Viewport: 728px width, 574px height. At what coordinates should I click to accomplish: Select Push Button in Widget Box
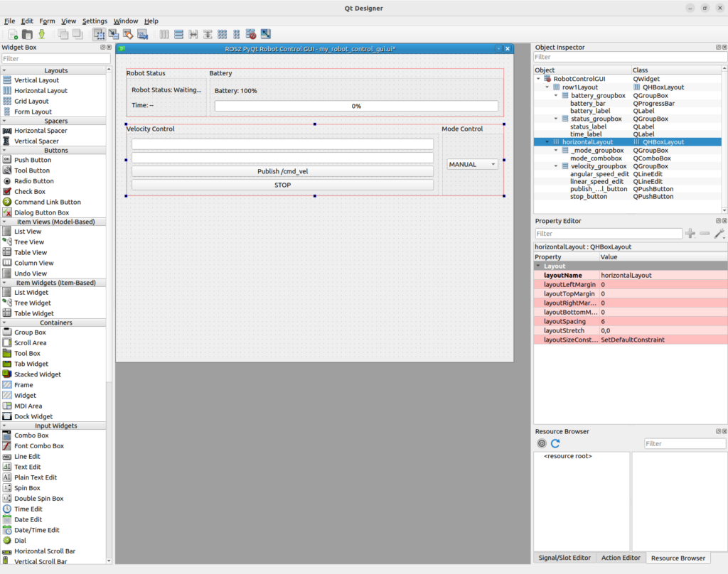pos(33,160)
